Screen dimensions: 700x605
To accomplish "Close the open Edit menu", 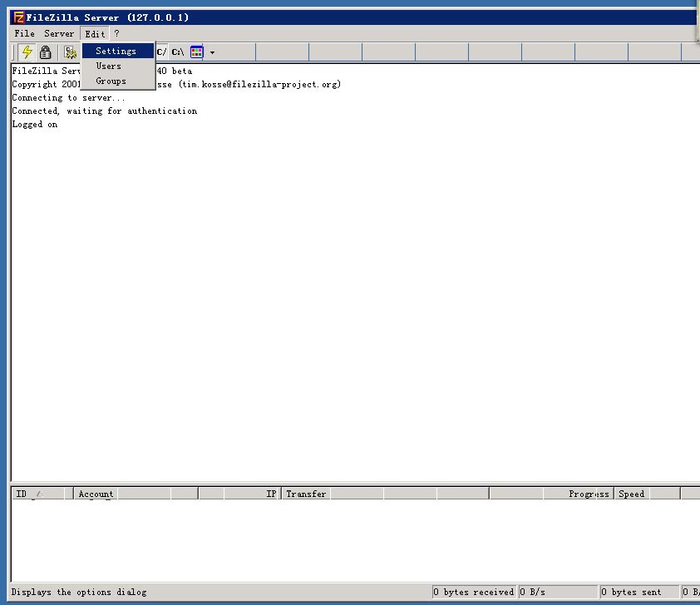I will click(95, 34).
